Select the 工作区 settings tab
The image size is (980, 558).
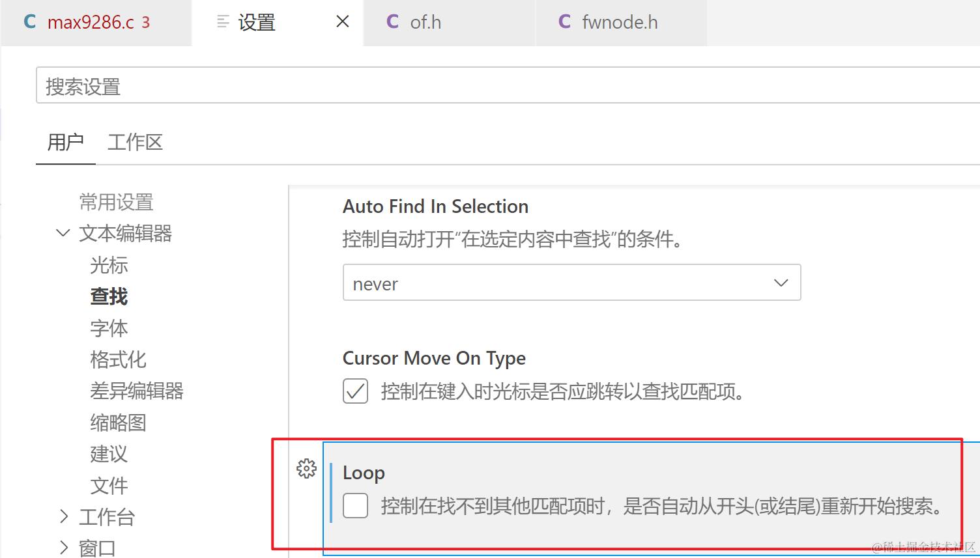click(x=135, y=142)
